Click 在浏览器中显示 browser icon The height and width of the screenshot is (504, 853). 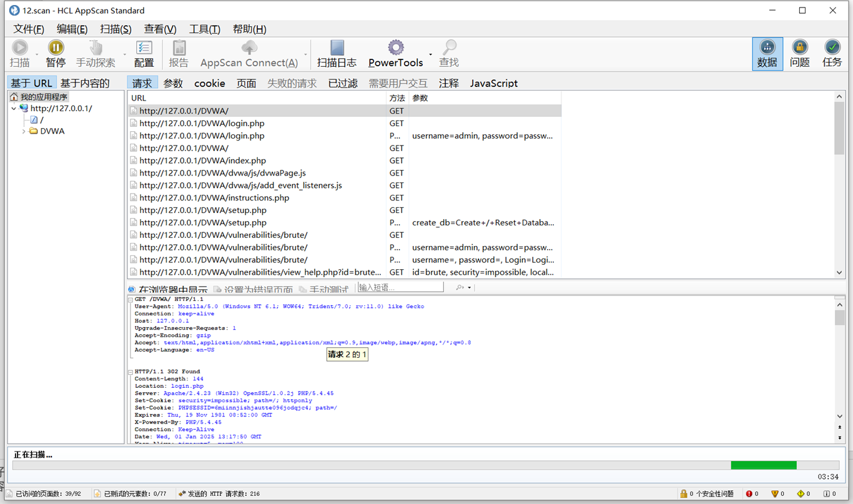point(132,290)
